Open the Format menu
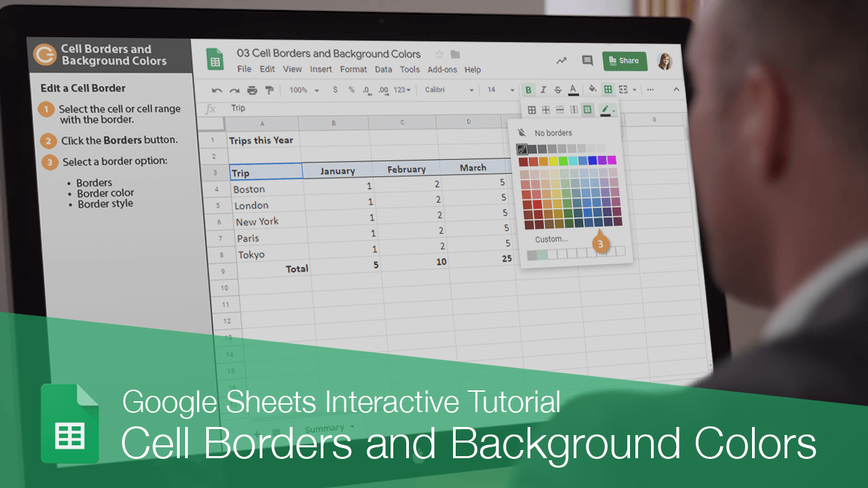Viewport: 868px width, 488px height. click(x=353, y=69)
